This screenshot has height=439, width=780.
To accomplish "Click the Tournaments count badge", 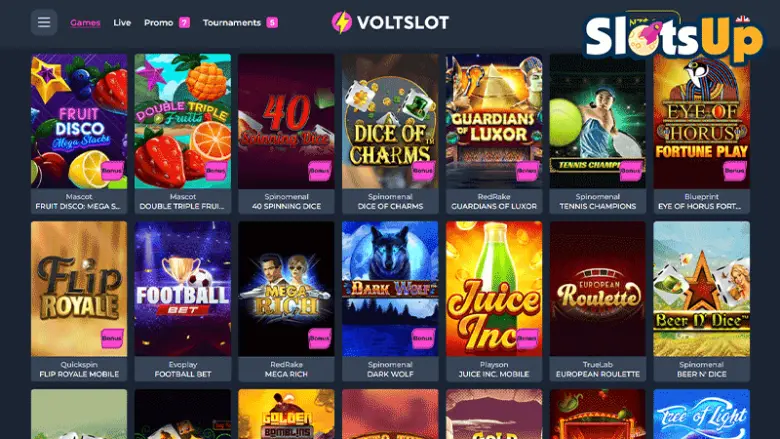I will coord(272,22).
